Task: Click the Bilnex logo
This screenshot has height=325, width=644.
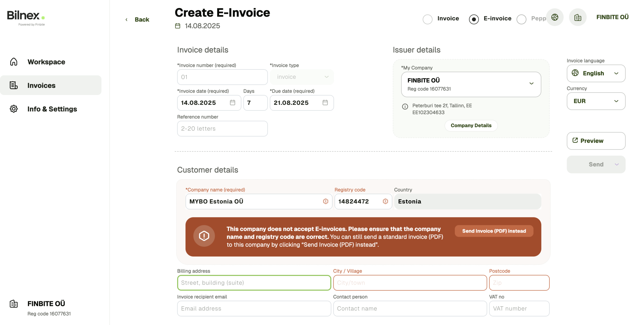Action: (26, 18)
